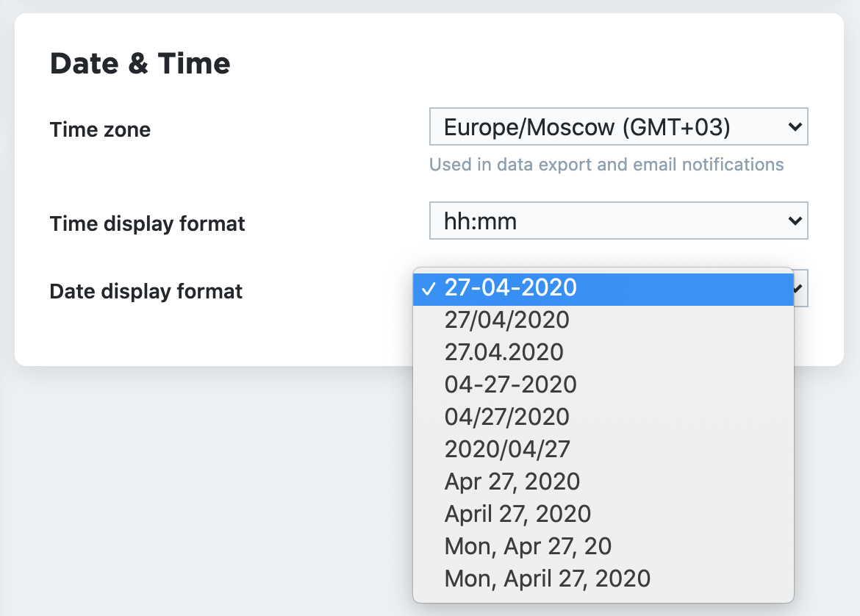This screenshot has width=860, height=616.
Task: Select the highlighted 27-04-2020 date format
Action: tap(511, 287)
